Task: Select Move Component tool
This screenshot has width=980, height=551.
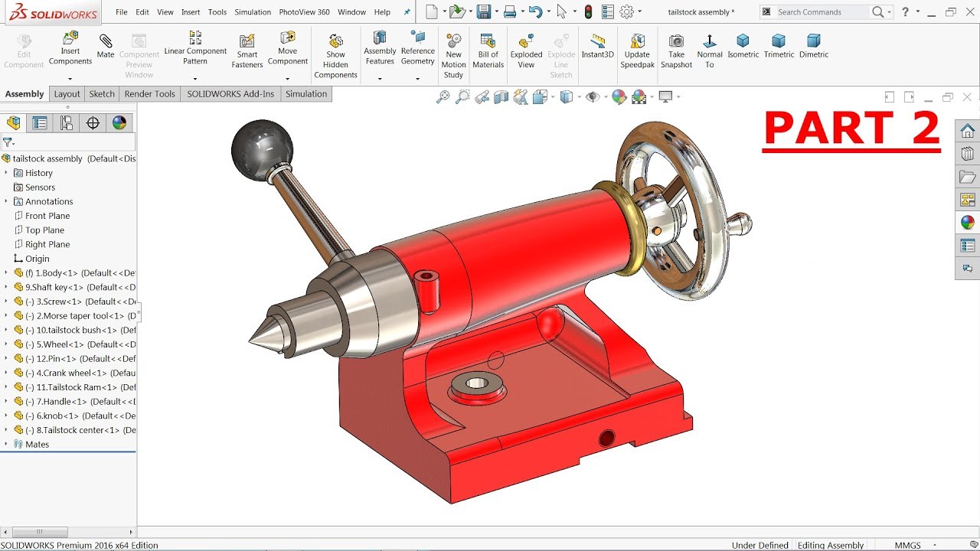Action: 288,47
